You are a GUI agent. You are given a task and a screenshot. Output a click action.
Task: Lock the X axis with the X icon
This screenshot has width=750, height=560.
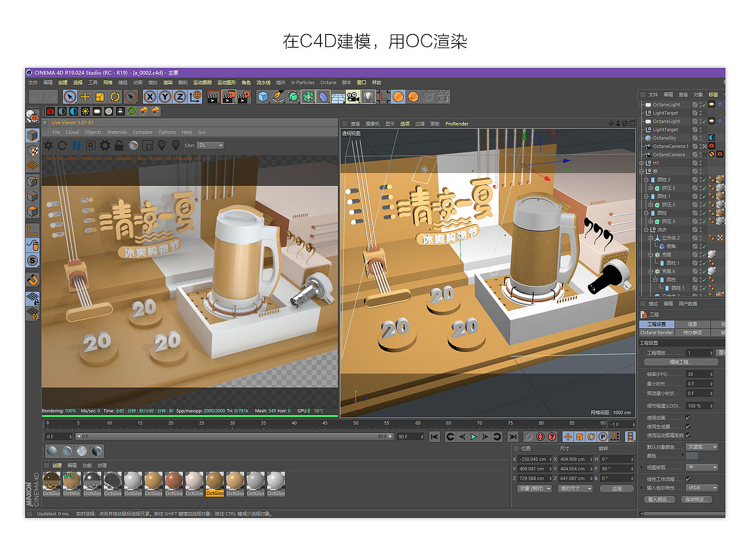click(x=150, y=96)
